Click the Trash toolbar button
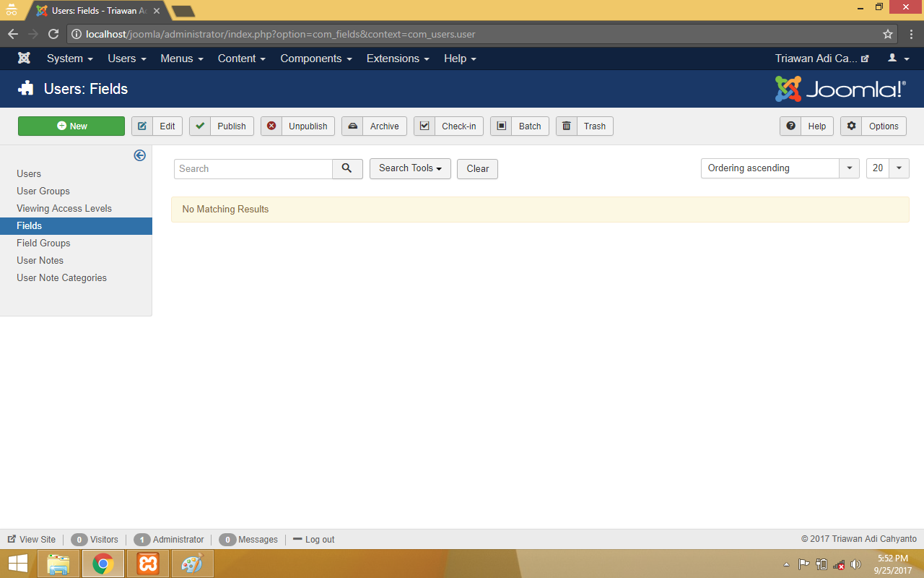This screenshot has width=924, height=578. 585,126
